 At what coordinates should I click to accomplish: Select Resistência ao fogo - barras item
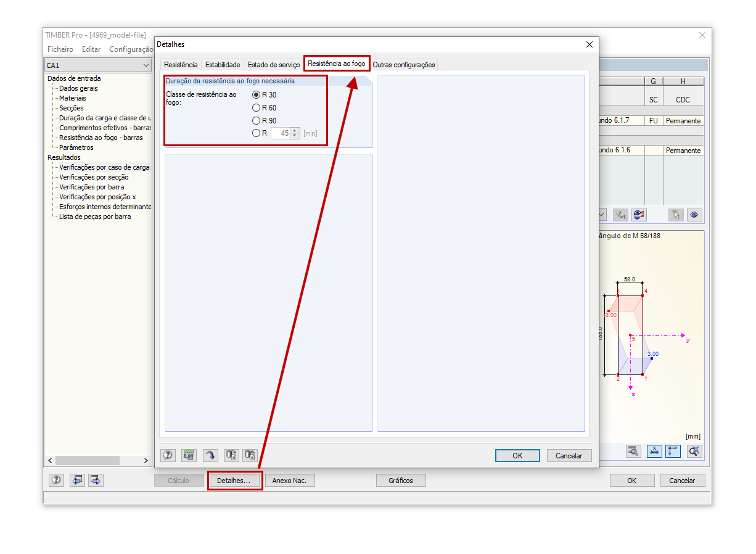[101, 138]
